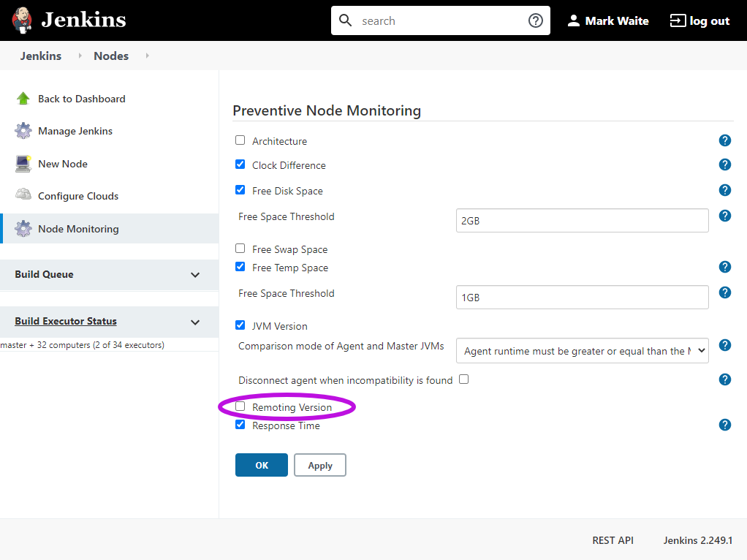The width and height of the screenshot is (747, 560).
Task: Uncheck the JVM Version checkbox
Action: click(x=240, y=325)
